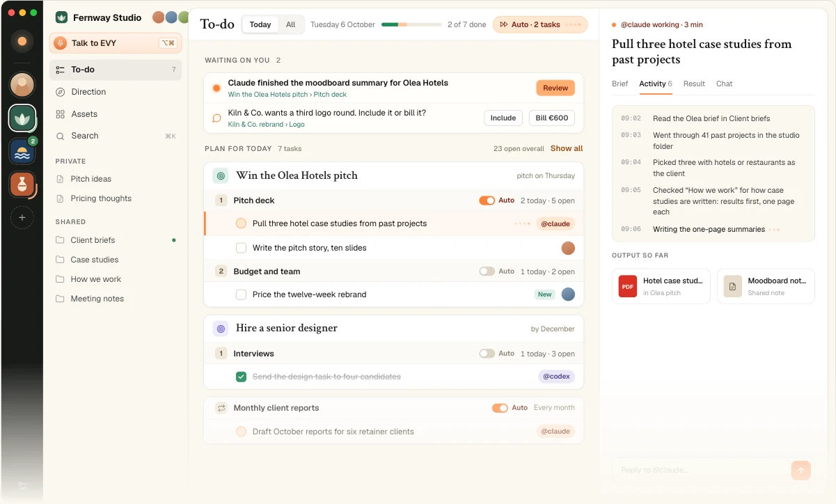Click the 'by December' due label
Viewport: 836px width, 504px height.
click(x=553, y=329)
